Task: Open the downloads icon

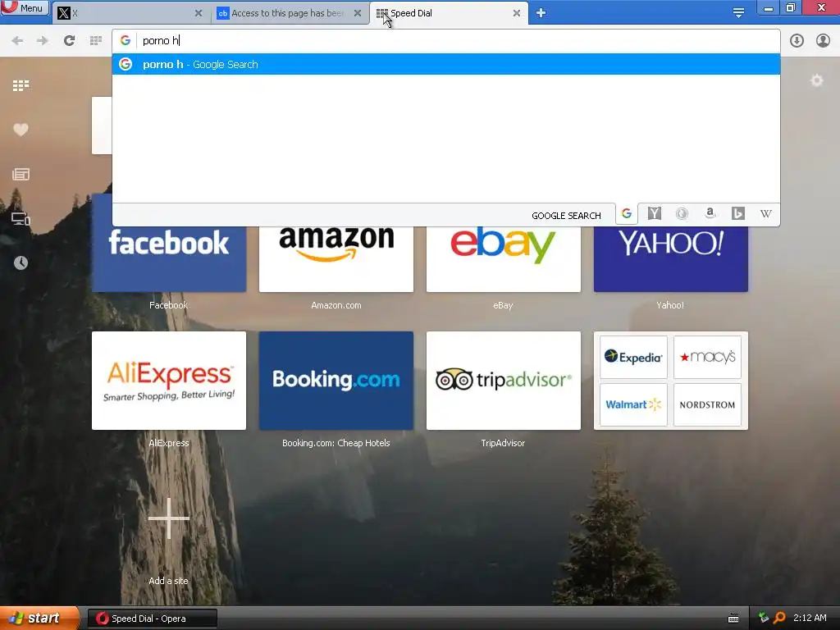Action: (x=797, y=40)
